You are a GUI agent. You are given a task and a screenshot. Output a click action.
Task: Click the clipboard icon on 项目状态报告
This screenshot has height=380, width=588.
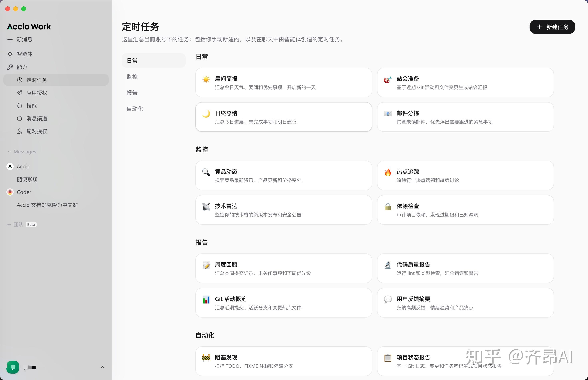[388, 358]
